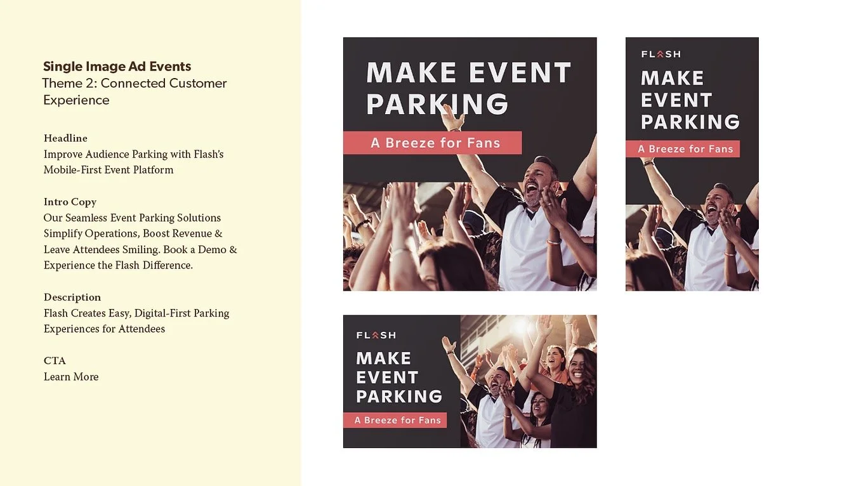Click the 'Description' section label
This screenshot has height=486, width=868.
[x=72, y=297]
